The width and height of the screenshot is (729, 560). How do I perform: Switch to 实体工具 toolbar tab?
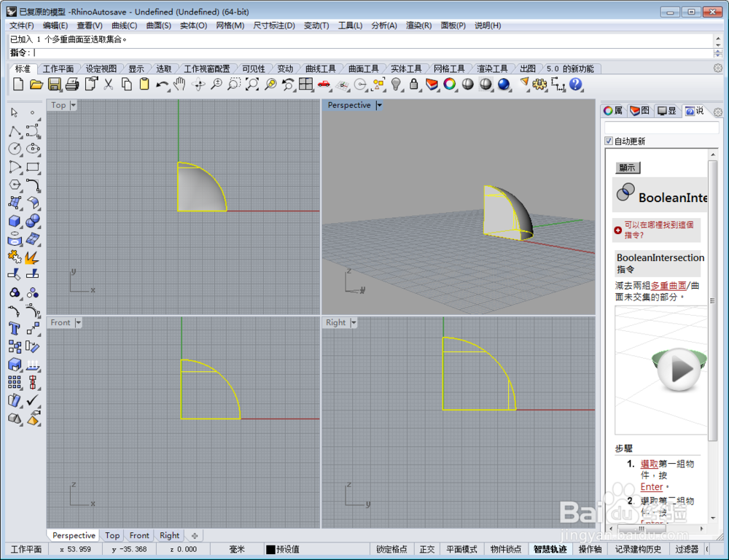point(406,69)
